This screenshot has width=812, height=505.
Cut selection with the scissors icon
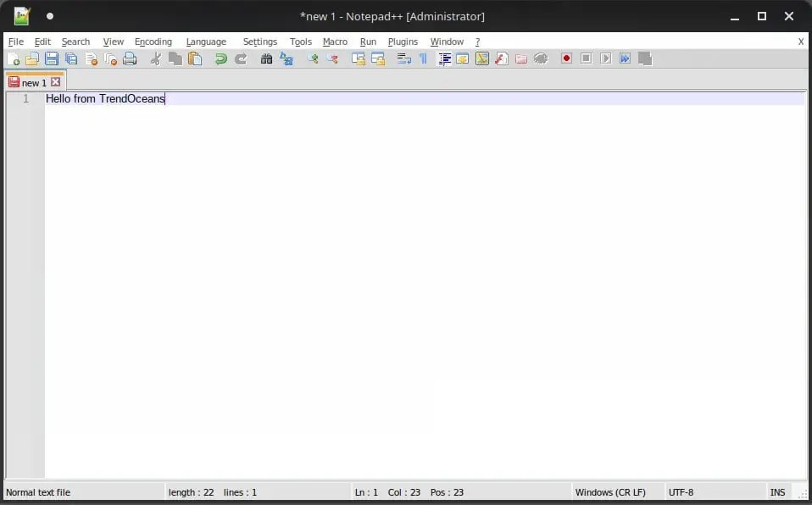(155, 58)
